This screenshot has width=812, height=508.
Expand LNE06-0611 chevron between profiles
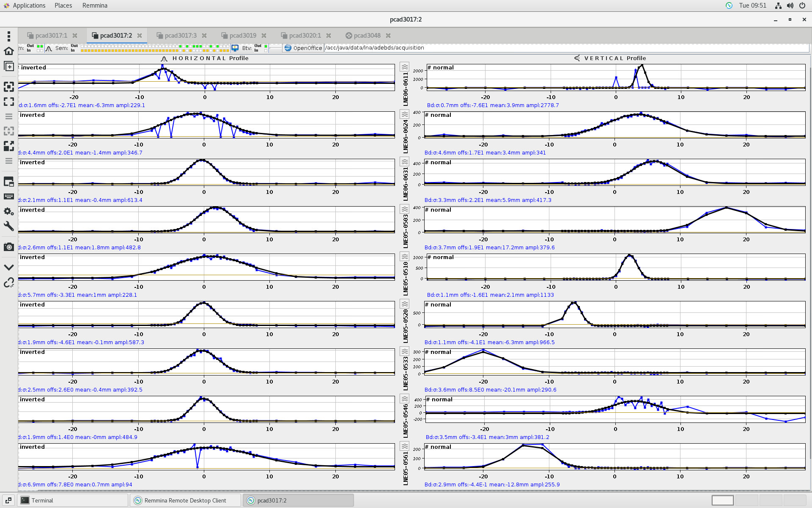(405, 67)
